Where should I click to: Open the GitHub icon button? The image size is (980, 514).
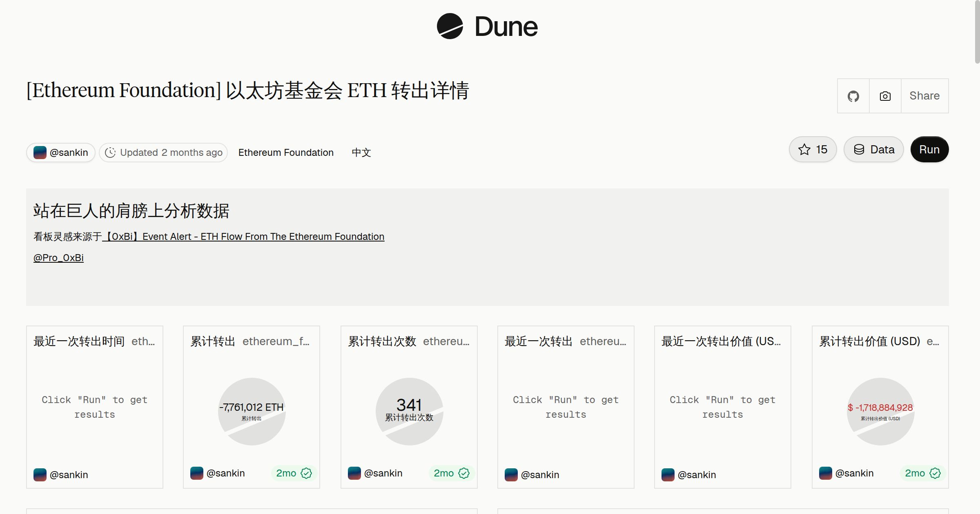click(853, 96)
